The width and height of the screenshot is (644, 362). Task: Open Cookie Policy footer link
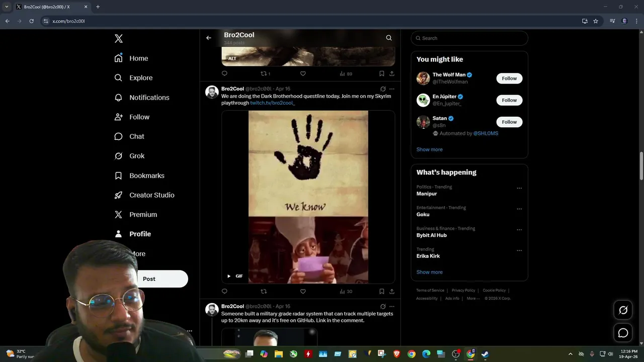[494, 290]
